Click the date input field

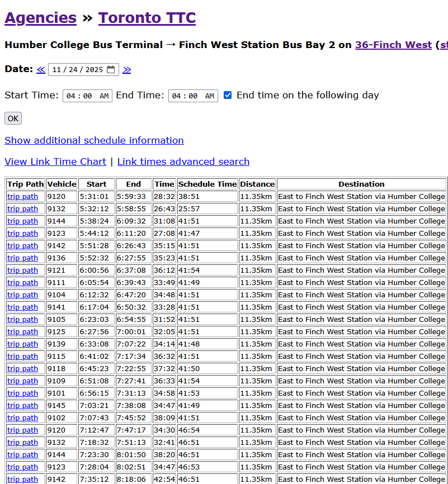(x=78, y=70)
